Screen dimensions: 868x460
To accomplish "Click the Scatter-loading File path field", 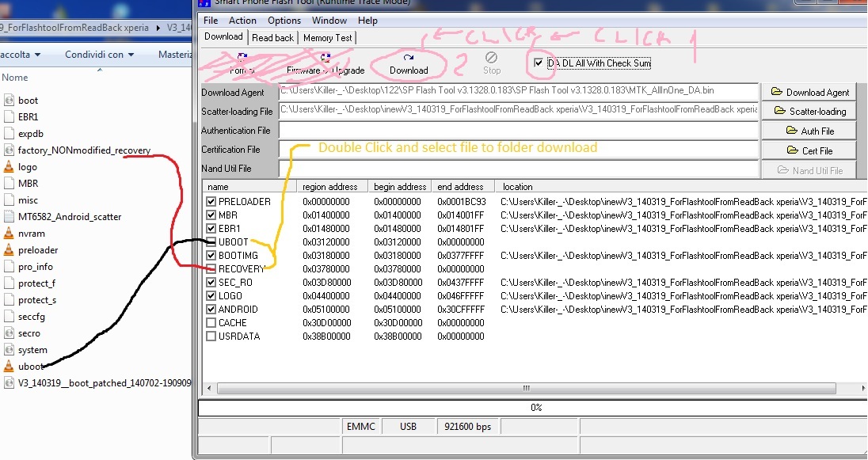I will click(518, 110).
